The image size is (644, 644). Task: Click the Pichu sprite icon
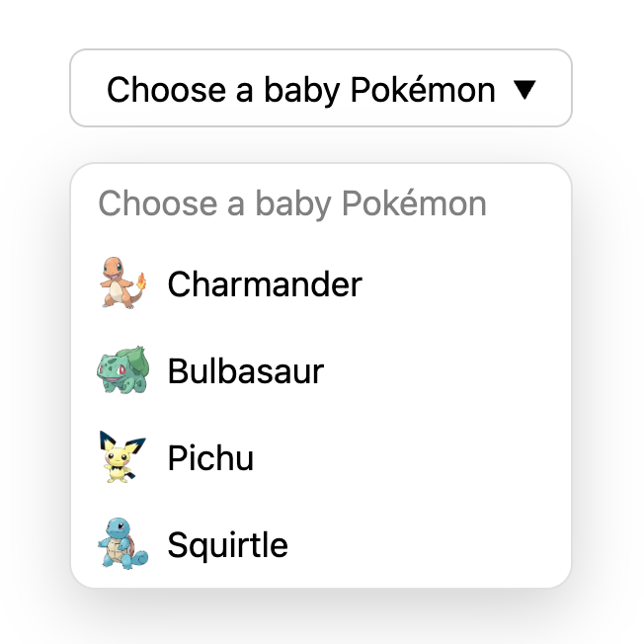coord(122,458)
